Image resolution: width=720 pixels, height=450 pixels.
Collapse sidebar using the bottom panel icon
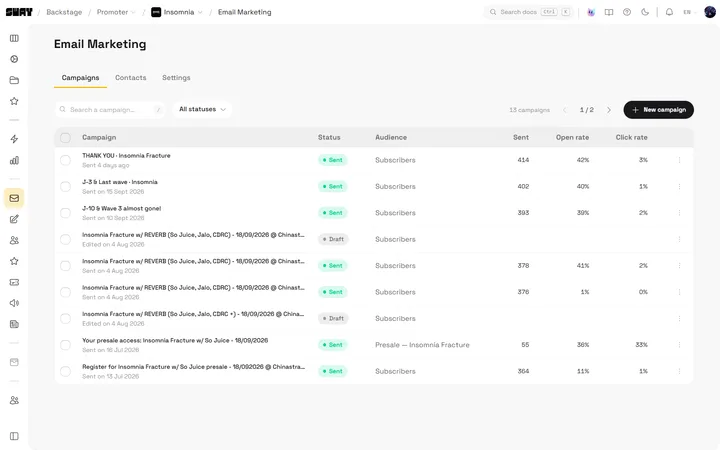point(14,436)
